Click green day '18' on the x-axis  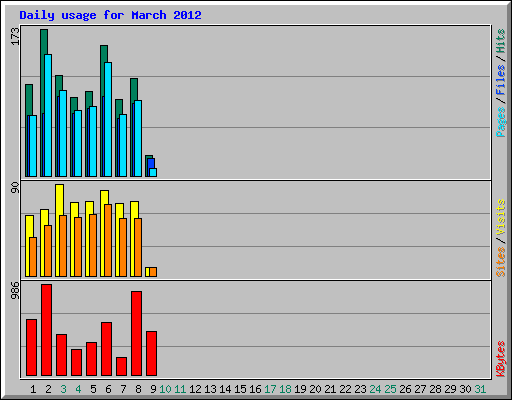[x=285, y=389]
